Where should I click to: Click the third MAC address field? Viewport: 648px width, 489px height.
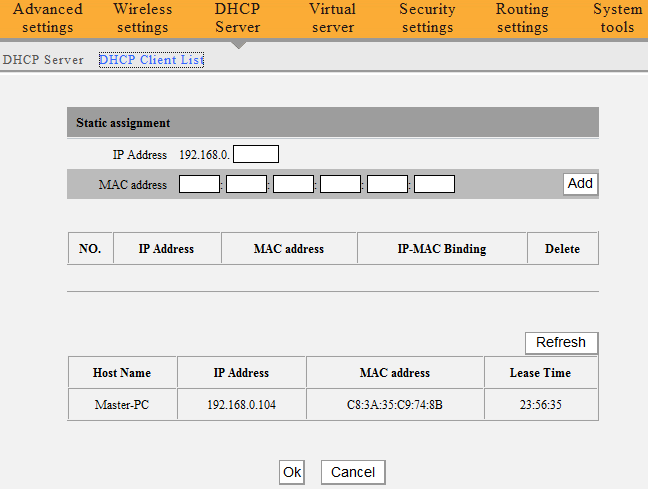coord(293,184)
